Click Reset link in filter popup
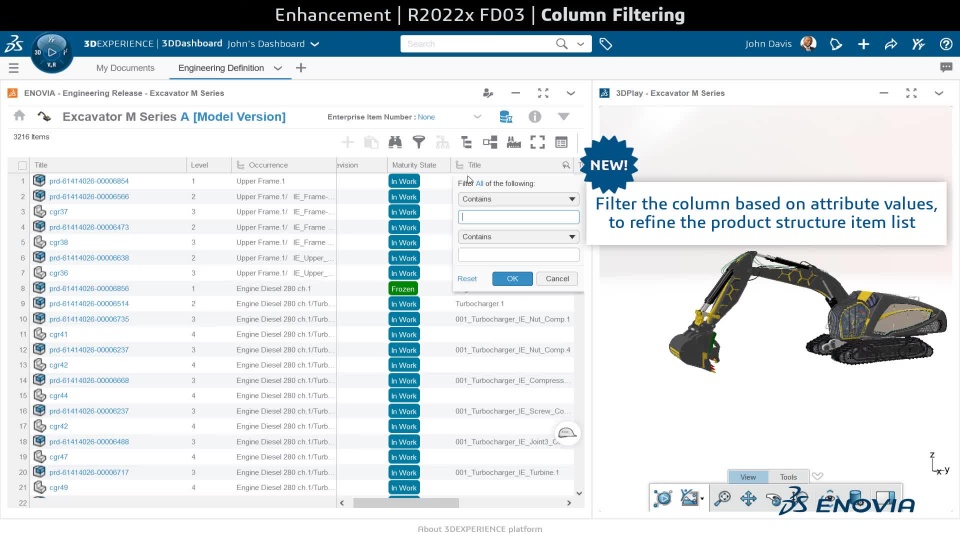Viewport: 960px width, 540px height. [467, 279]
